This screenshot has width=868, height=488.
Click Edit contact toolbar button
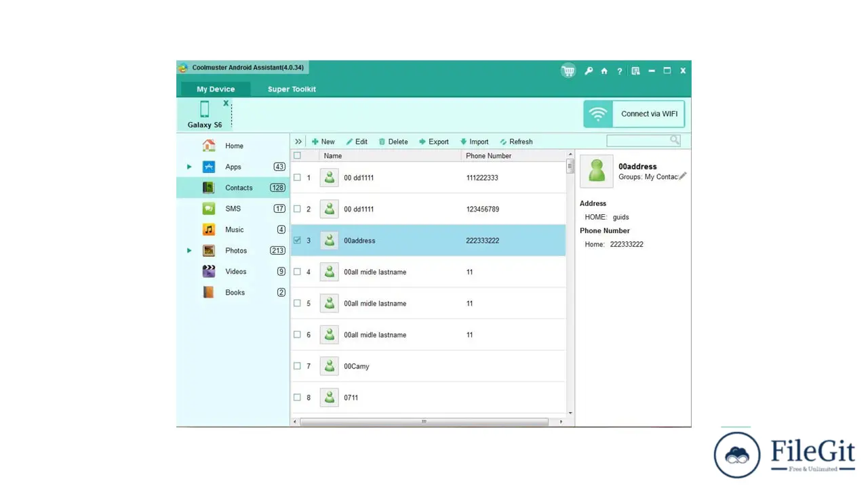point(357,142)
